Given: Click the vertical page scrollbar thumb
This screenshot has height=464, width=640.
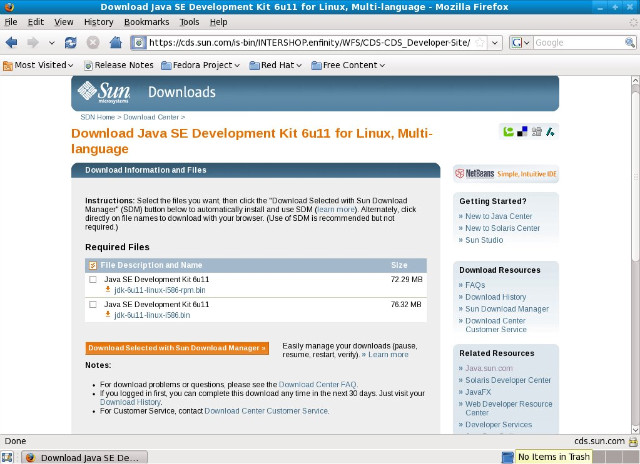Looking at the screenshot, I should 635,175.
